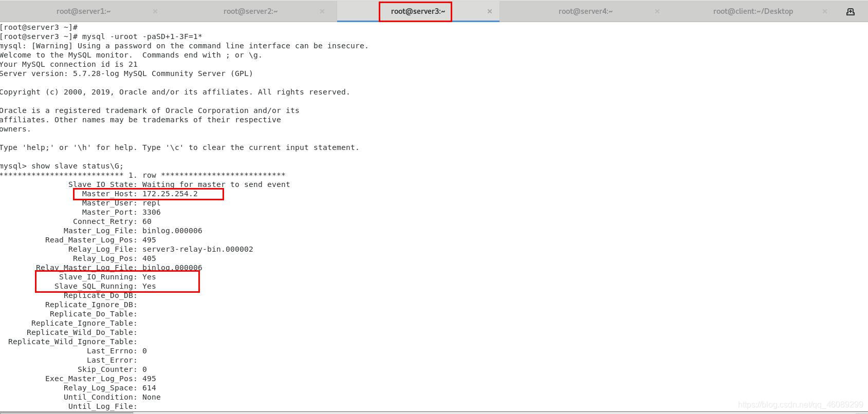This screenshot has width=868, height=414.
Task: Click the Last_Errno value 0
Action: pos(144,351)
